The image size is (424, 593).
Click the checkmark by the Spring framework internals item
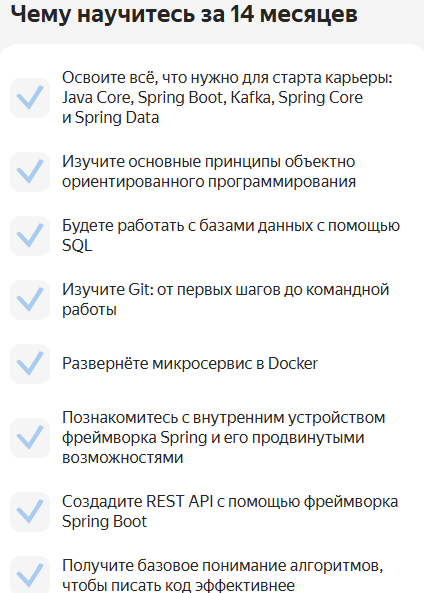pos(30,438)
